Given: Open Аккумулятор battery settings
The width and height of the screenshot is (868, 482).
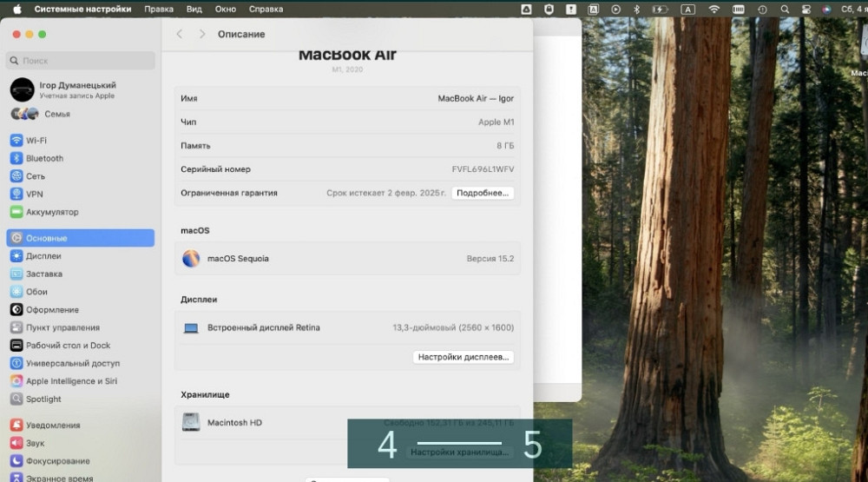Looking at the screenshot, I should pyautogui.click(x=52, y=212).
